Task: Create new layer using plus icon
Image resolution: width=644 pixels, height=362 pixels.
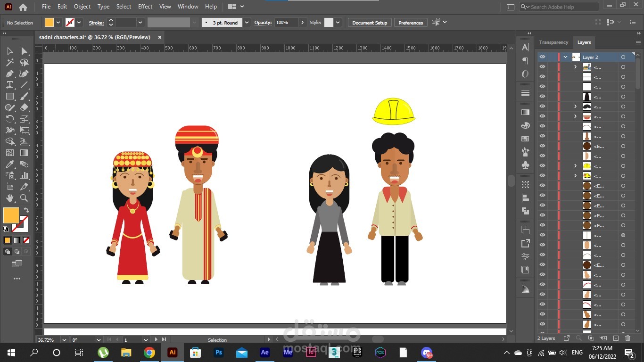Action: 616,338
